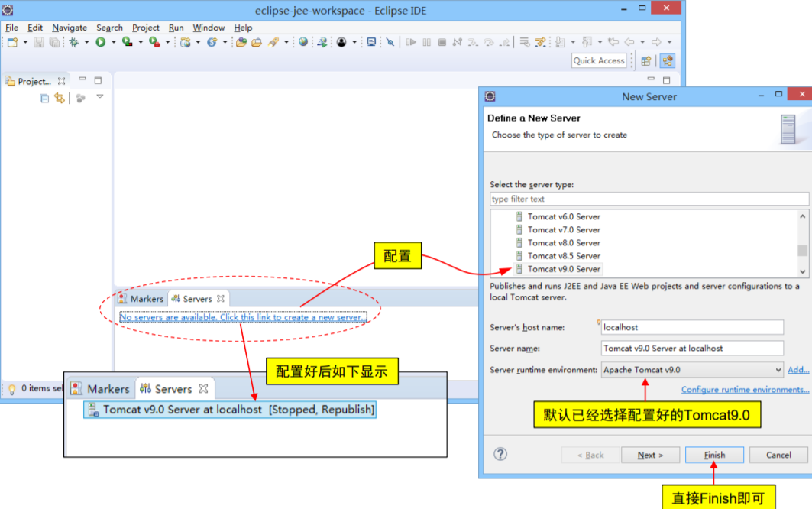Click the Step Into icon

pyautogui.click(x=473, y=43)
